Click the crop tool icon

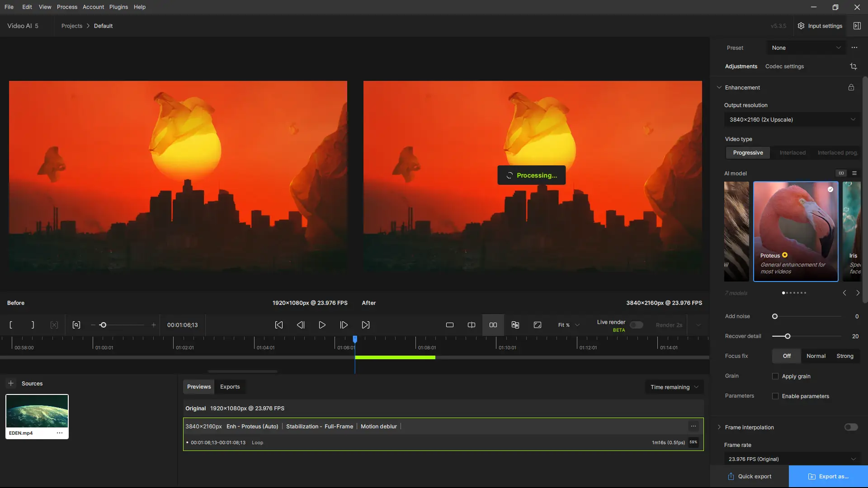pos(853,66)
